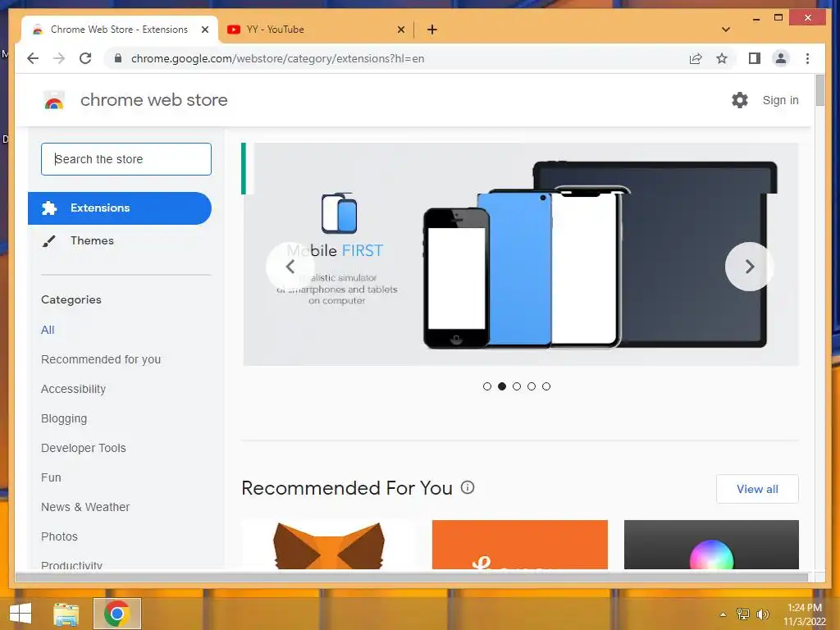Click the Chrome taskbar icon
This screenshot has width=840, height=630.
click(x=116, y=614)
